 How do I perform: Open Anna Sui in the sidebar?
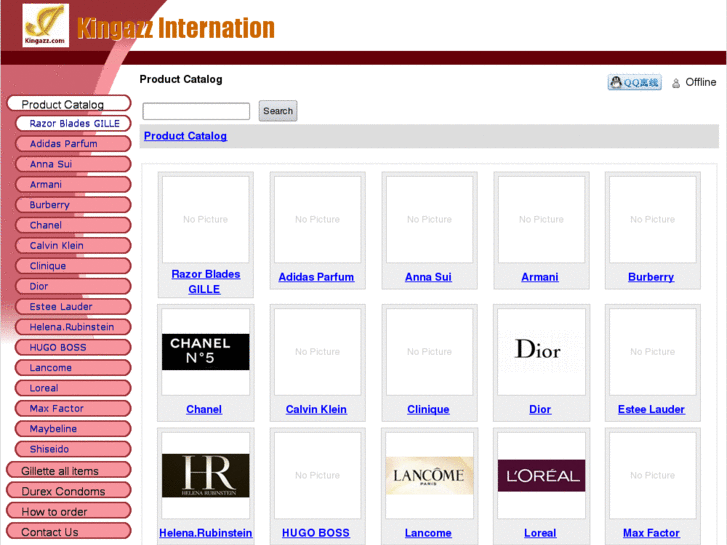[x=73, y=164]
